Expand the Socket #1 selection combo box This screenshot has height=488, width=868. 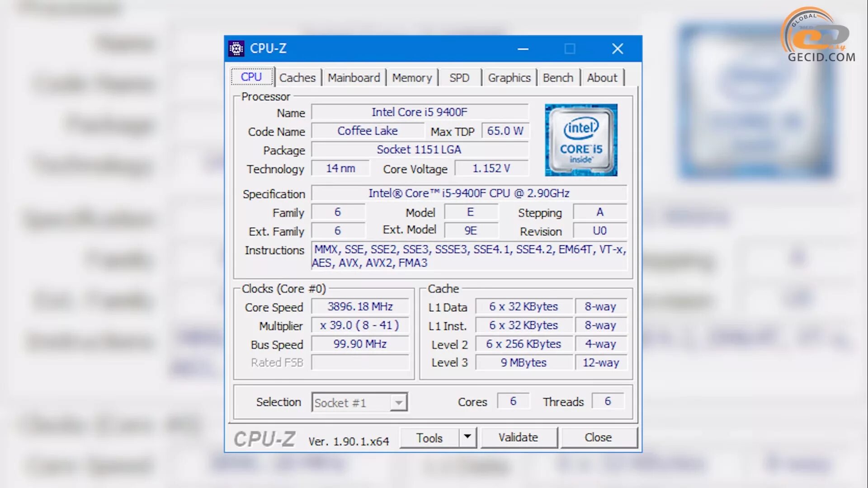coord(398,402)
